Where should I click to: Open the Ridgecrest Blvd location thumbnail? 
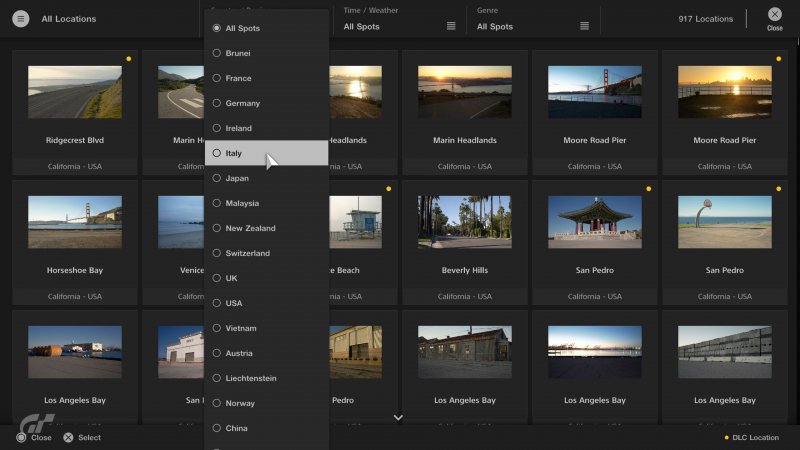(x=75, y=93)
